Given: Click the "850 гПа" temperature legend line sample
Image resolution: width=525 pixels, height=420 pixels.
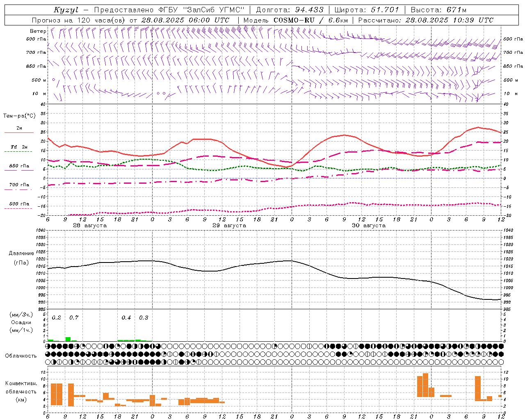Looking at the screenshot, I should [x=18, y=170].
